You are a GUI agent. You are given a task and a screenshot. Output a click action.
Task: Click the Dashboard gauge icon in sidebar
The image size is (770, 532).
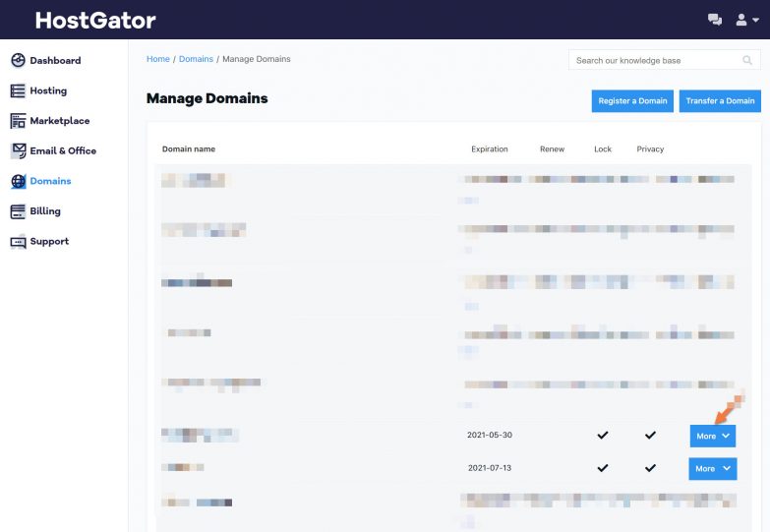click(18, 61)
